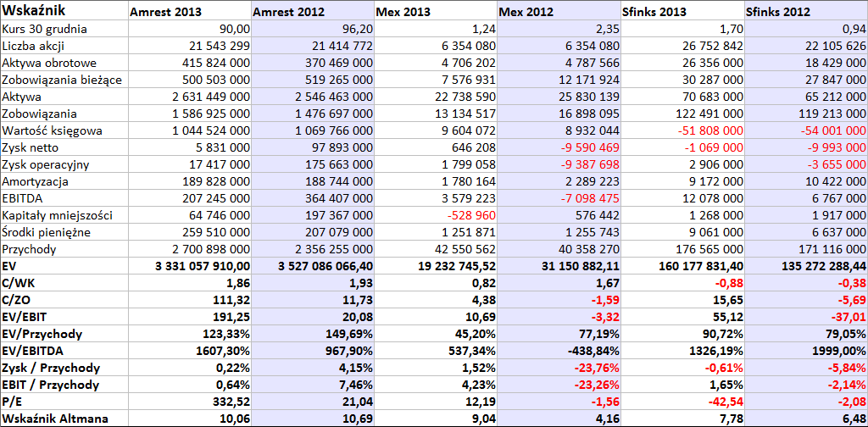Select the EV/EBIT row label
Viewport: 868px width, 427px height.
click(x=64, y=317)
